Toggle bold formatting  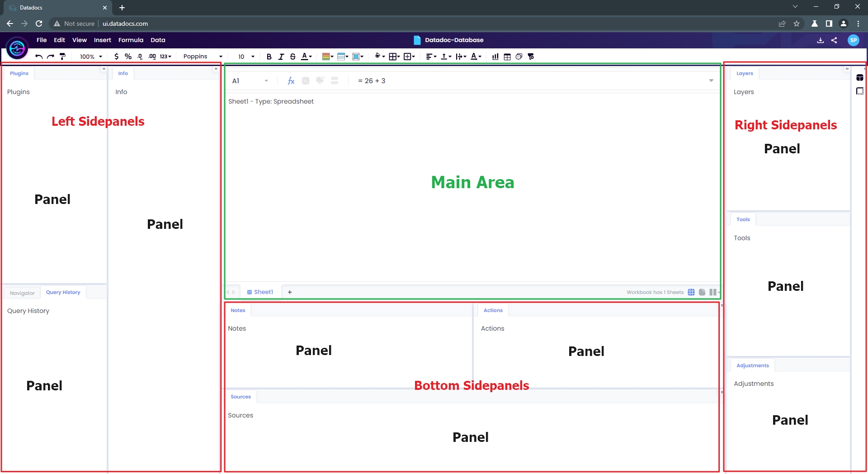click(x=269, y=56)
